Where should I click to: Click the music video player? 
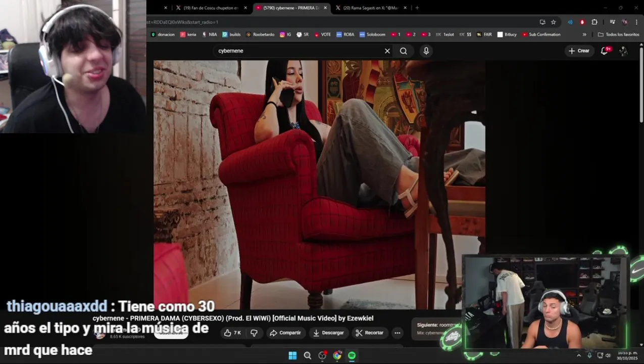[319, 185]
